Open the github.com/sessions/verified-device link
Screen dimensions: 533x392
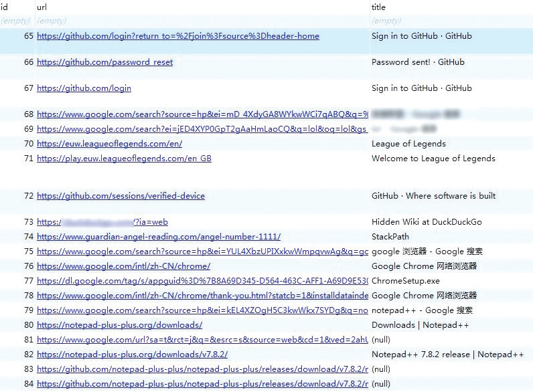(121, 196)
